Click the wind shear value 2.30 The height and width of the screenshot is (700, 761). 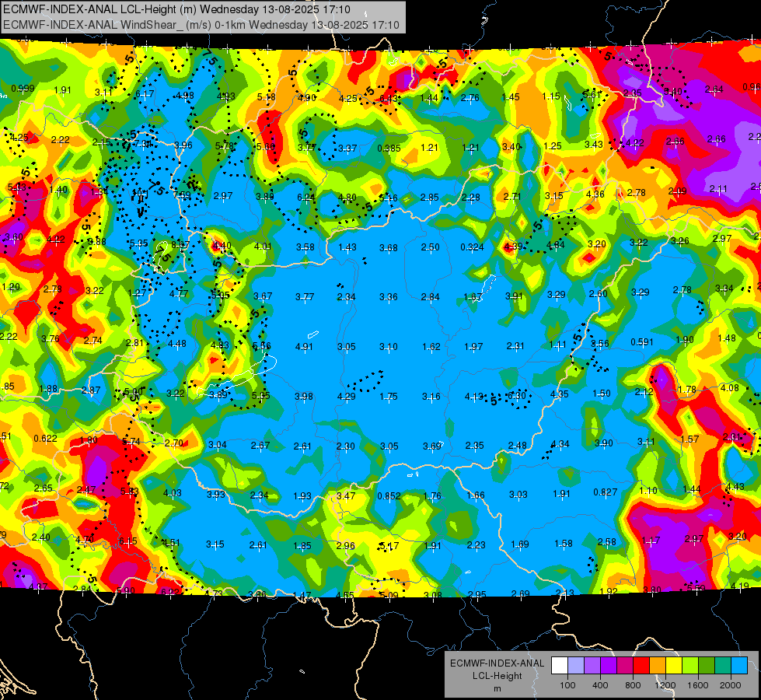tap(346, 446)
